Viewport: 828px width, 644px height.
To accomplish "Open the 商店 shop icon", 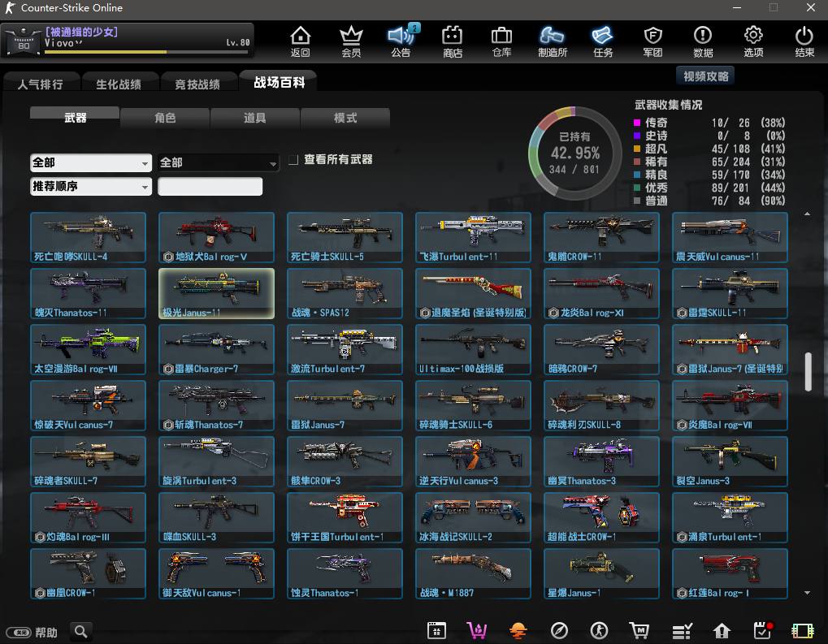I will click(452, 41).
